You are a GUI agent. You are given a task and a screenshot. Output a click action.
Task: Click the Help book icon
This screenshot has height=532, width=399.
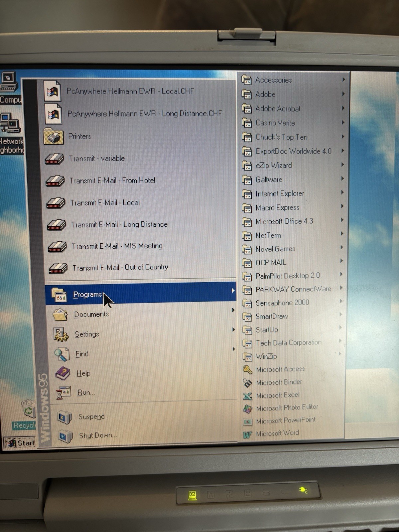click(63, 373)
